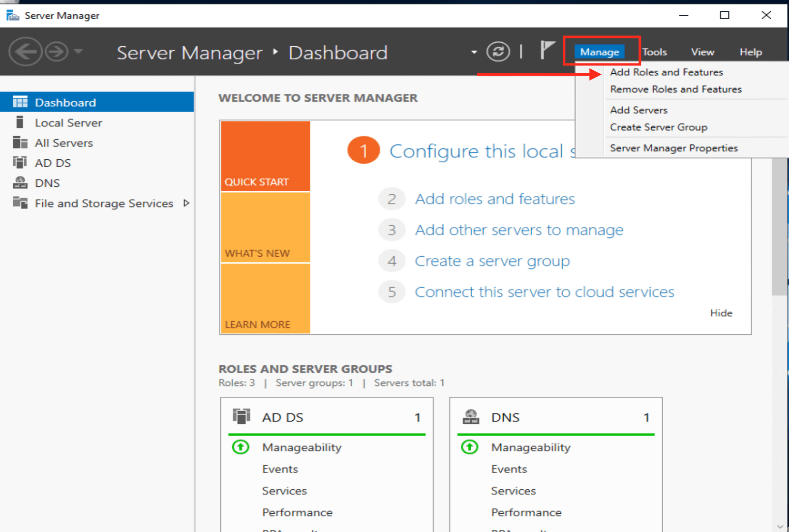
Task: Click the AD DS manageability status icon
Action: pyautogui.click(x=241, y=447)
